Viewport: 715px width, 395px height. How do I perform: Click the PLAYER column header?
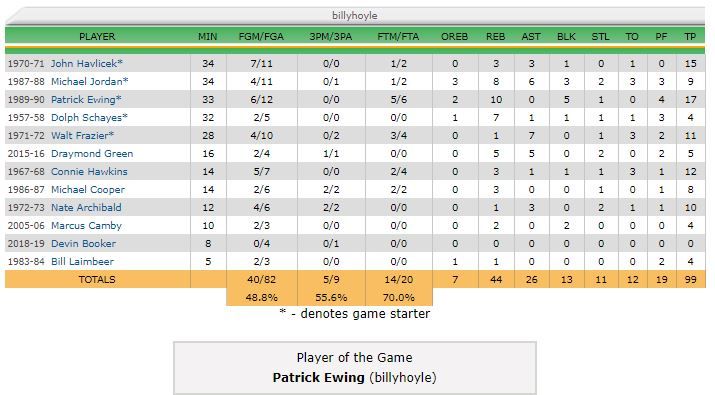click(x=97, y=36)
